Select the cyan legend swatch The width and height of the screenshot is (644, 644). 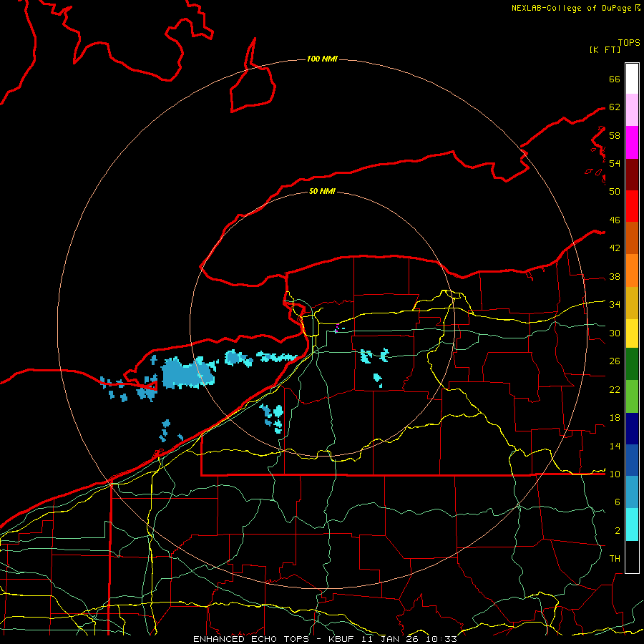click(x=632, y=525)
